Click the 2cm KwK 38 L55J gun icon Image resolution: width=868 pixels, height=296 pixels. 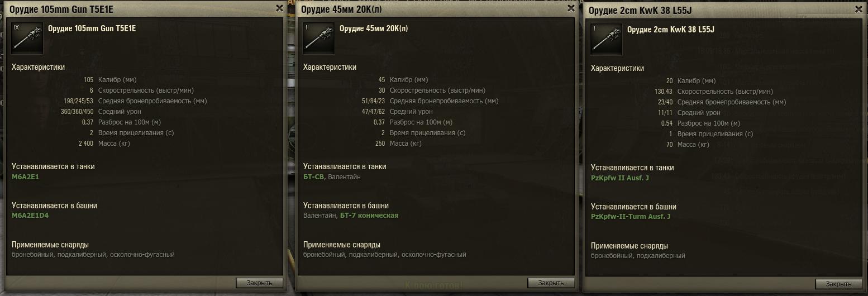(607, 40)
